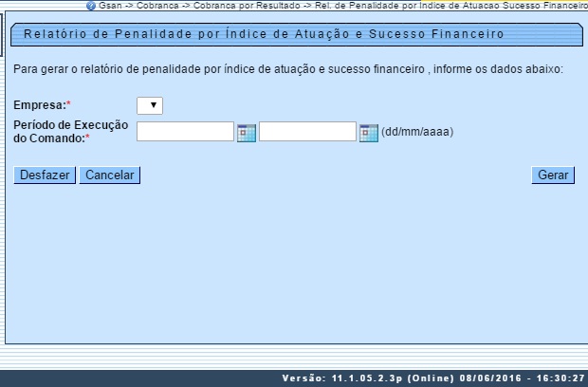Image resolution: width=588 pixels, height=387 pixels.
Task: Click the title Relatório de Penalidade por Índice
Action: click(264, 34)
